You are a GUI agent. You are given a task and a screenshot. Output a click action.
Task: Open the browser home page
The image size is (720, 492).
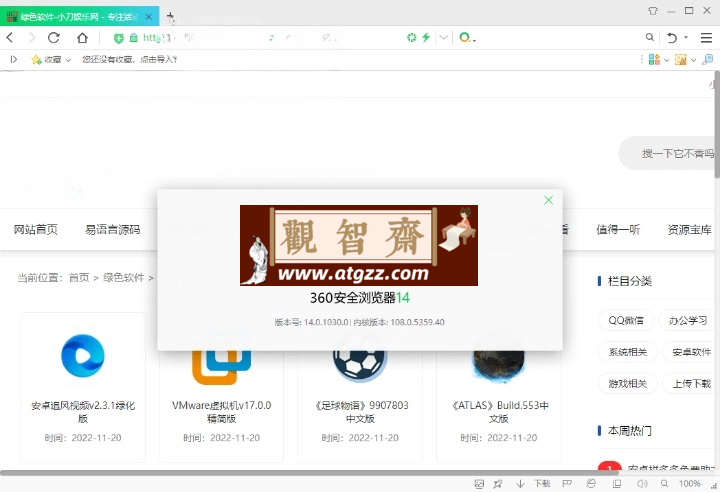tap(82, 38)
